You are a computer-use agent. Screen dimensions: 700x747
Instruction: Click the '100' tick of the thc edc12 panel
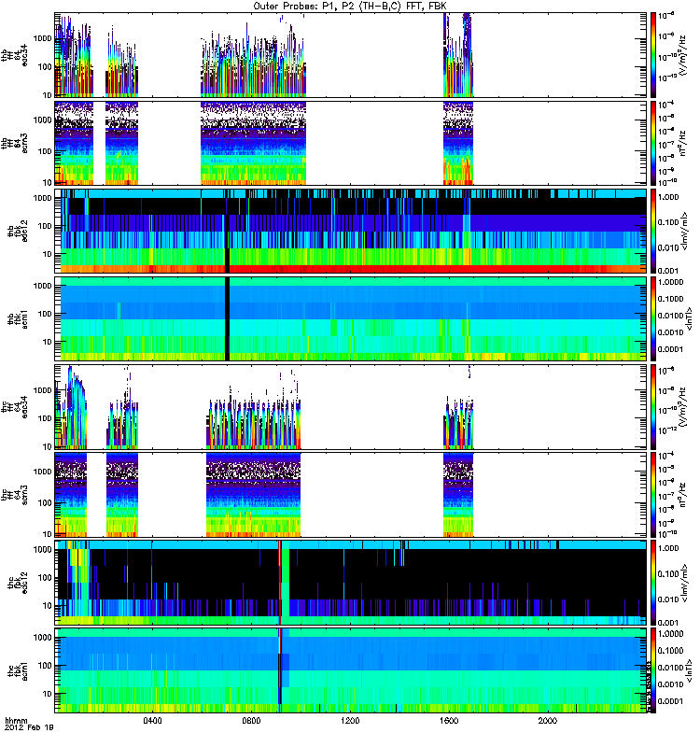pos(45,578)
